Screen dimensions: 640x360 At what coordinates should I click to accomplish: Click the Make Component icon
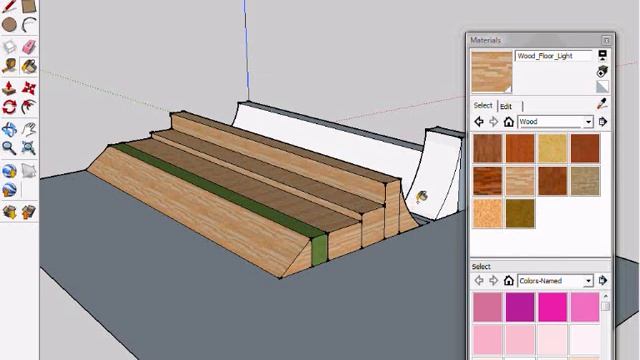pyautogui.click(x=9, y=47)
